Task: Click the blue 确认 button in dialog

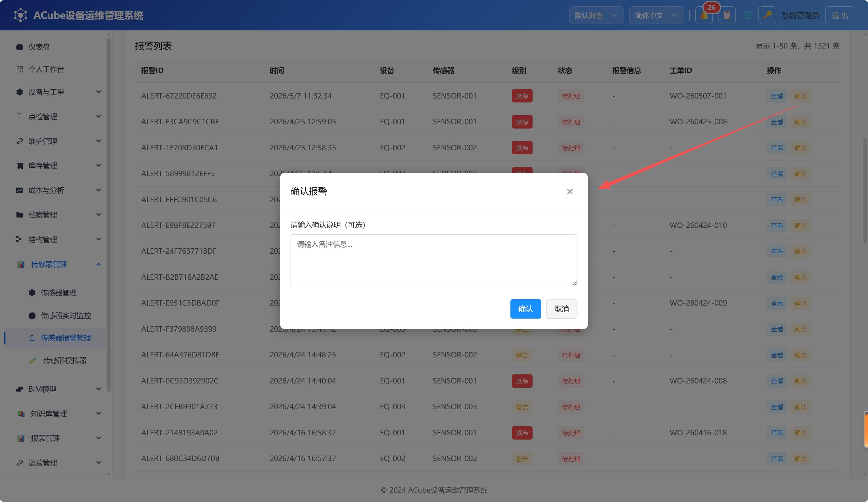Action: (x=525, y=309)
